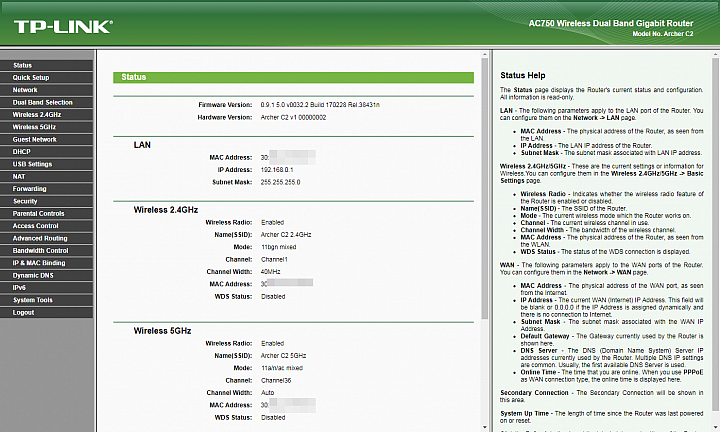The height and width of the screenshot is (432, 720).
Task: Click the Status Help heading
Action: tap(523, 75)
